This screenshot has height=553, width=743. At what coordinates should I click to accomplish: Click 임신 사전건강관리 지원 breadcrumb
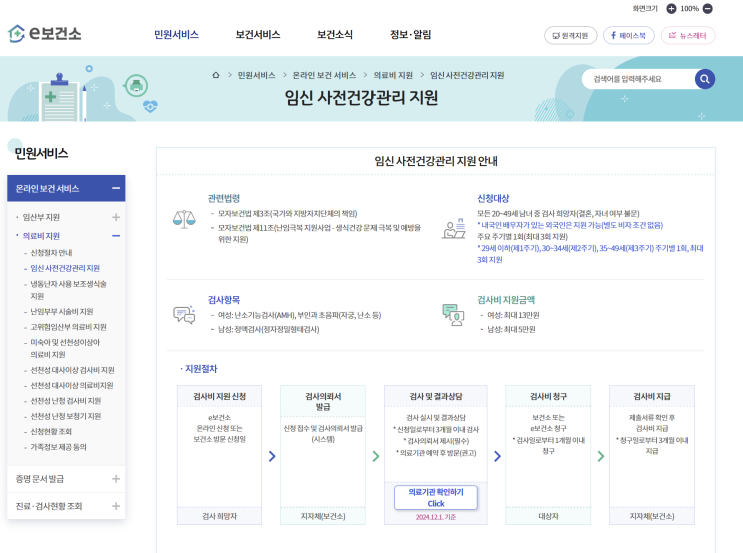click(467, 75)
